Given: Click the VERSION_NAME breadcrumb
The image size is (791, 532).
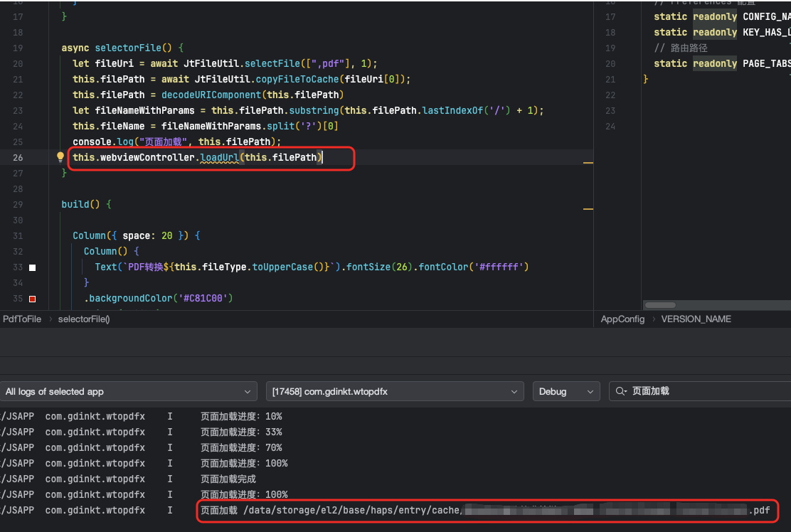Looking at the screenshot, I should pyautogui.click(x=696, y=319).
